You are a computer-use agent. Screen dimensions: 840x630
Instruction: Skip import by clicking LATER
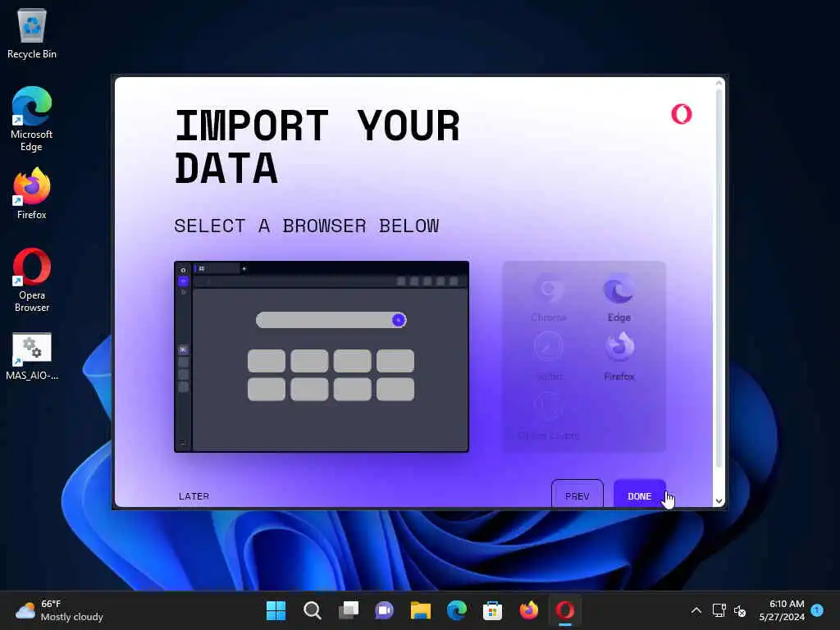click(x=194, y=496)
